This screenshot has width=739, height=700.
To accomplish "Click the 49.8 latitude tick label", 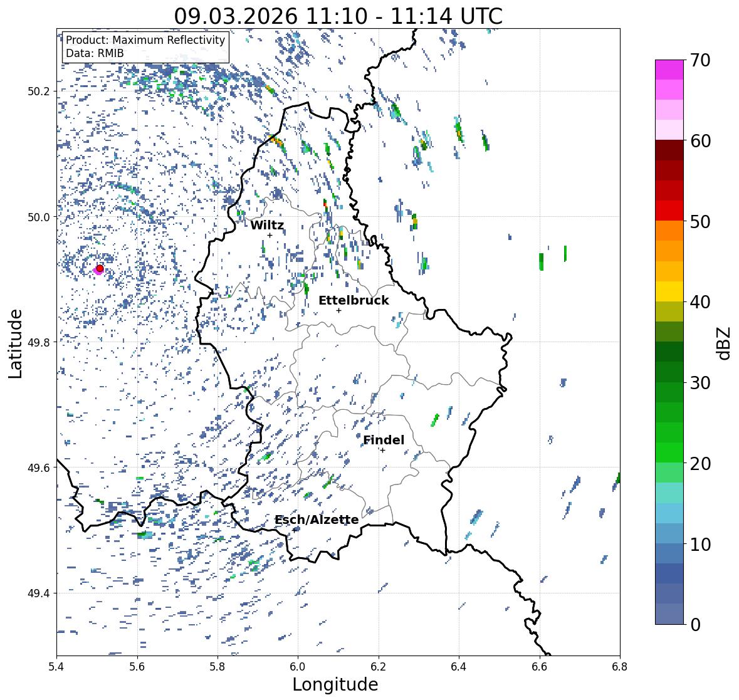I will pyautogui.click(x=39, y=342).
